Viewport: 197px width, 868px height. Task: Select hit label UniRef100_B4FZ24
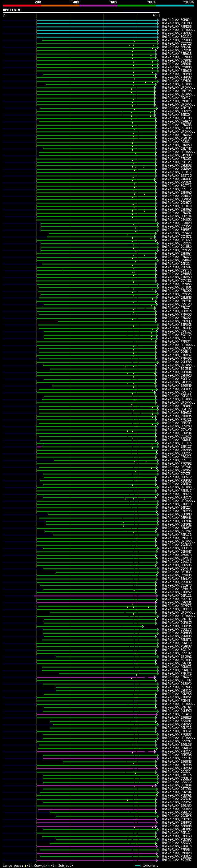point(177,507)
